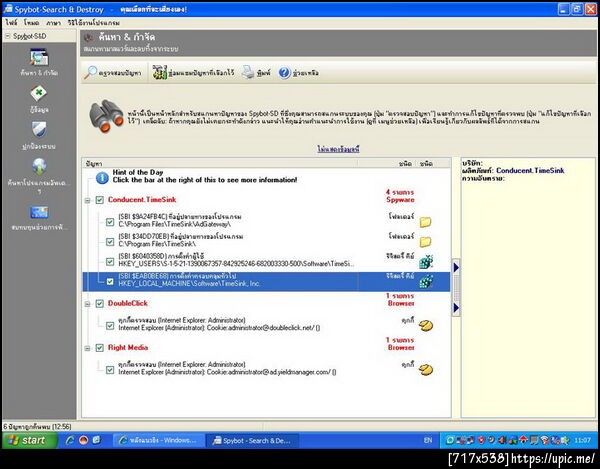The height and width of the screenshot is (469, 600).
Task: Click the red-orange round quick launch icon
Action: 83,440
